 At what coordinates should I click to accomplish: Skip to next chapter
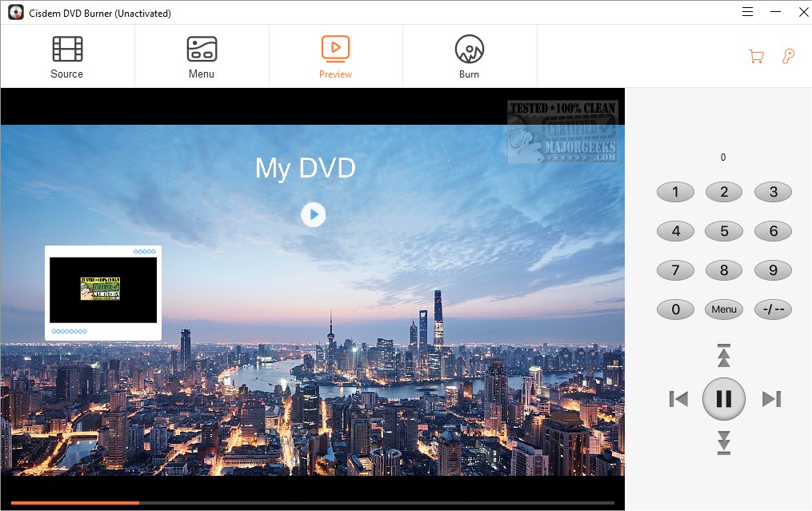tap(772, 399)
